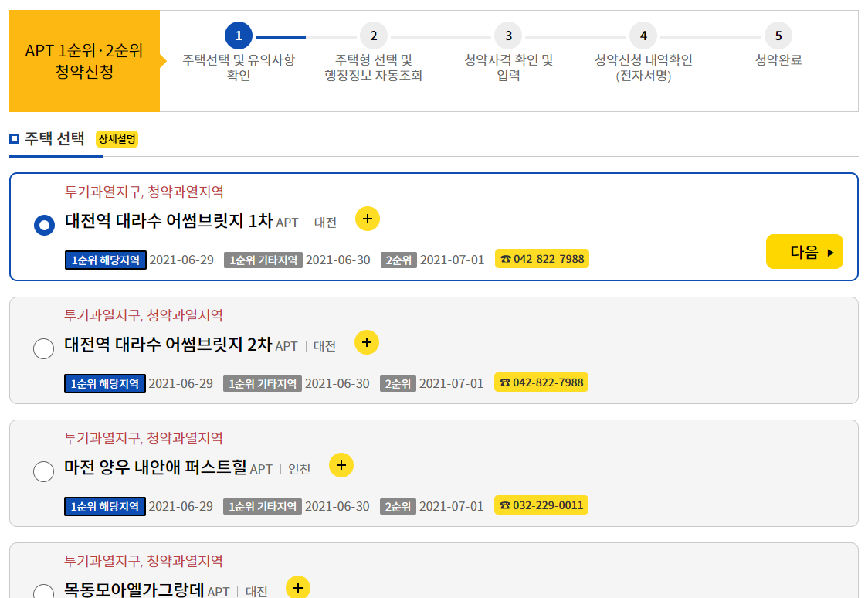Open the 상세설명 detail badge
The image size is (868, 598).
(x=117, y=139)
